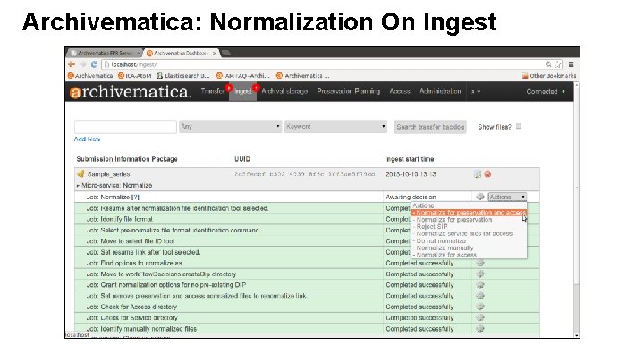Click the red remove icon for Sample_series
Viewport: 644px width, 362px height.
(488, 174)
